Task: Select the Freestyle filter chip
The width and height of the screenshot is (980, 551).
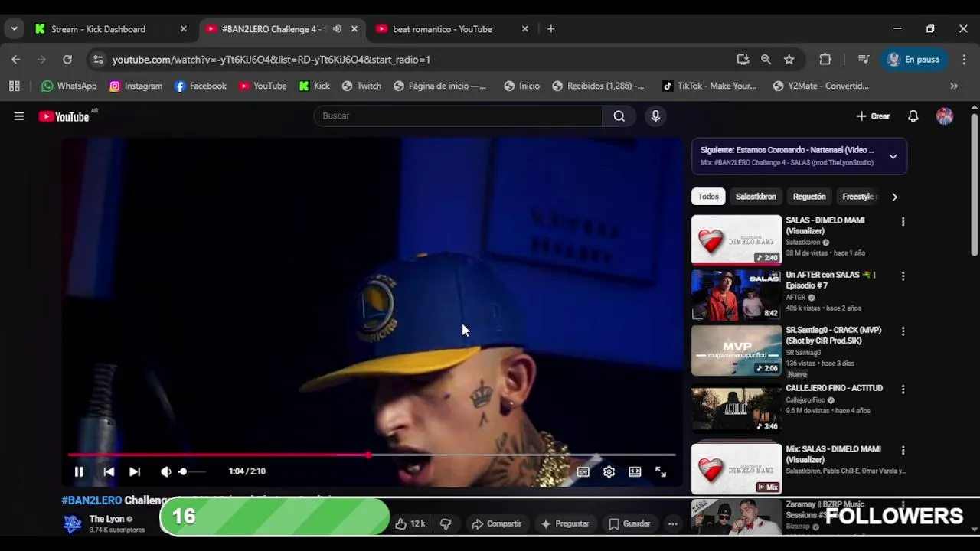Action: [858, 197]
